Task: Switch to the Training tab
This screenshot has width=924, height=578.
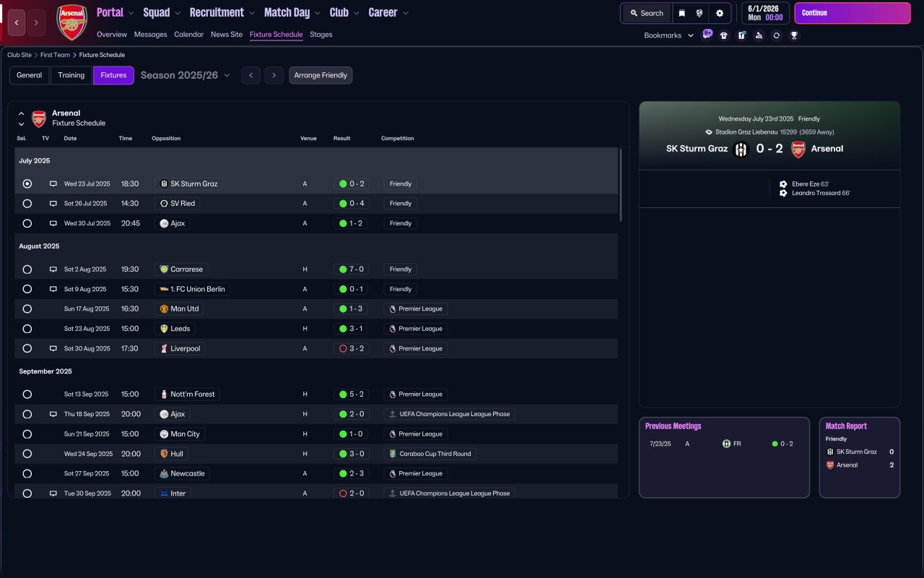Action: coord(71,75)
